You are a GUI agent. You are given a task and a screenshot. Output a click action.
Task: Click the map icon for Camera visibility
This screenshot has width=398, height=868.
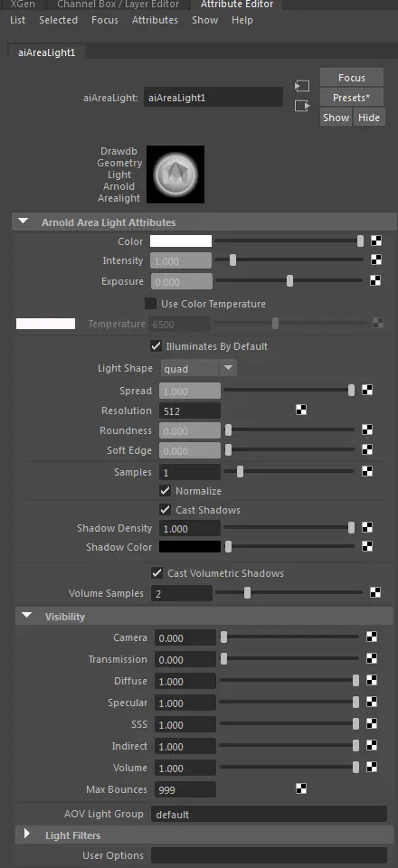click(372, 637)
